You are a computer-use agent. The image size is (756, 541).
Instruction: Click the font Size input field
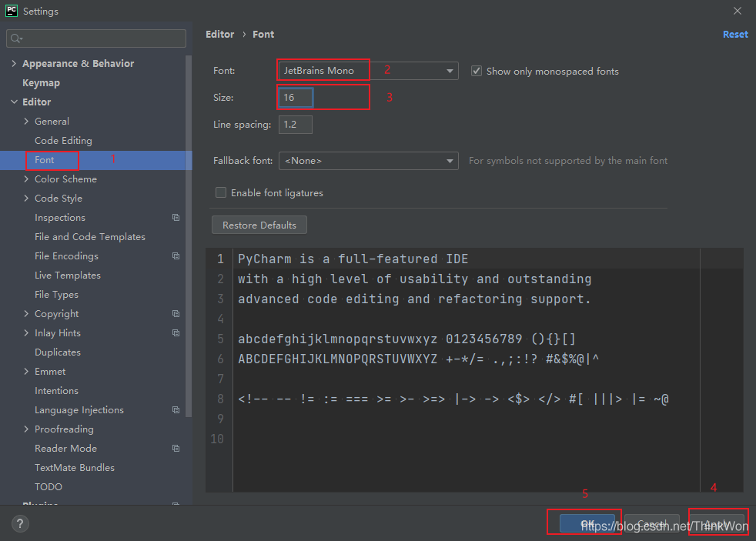(x=296, y=98)
